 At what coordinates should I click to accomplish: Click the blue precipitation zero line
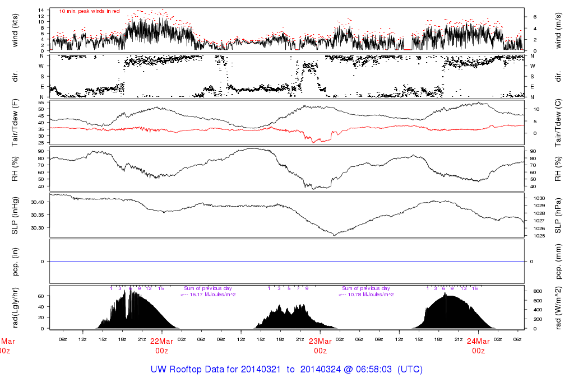coord(286,262)
